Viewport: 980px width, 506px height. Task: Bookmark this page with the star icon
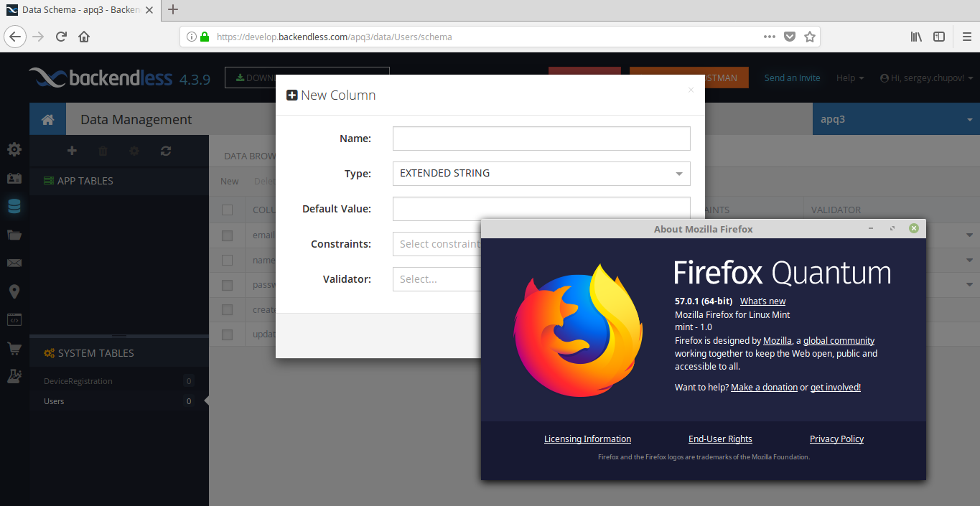[x=810, y=37]
